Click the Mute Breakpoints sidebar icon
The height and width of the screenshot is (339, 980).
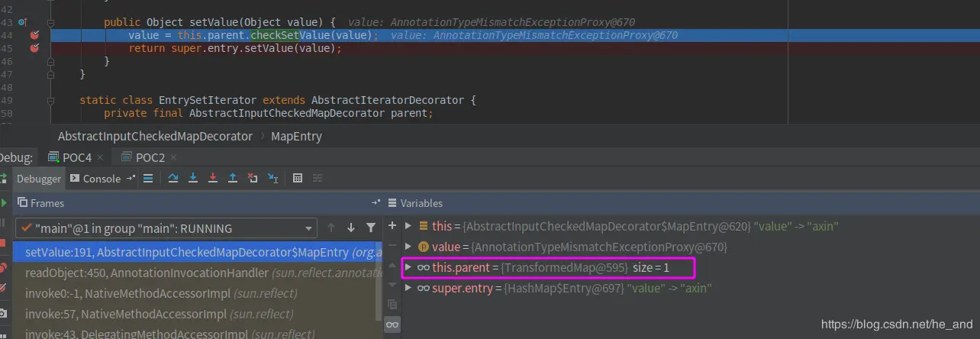point(3,289)
